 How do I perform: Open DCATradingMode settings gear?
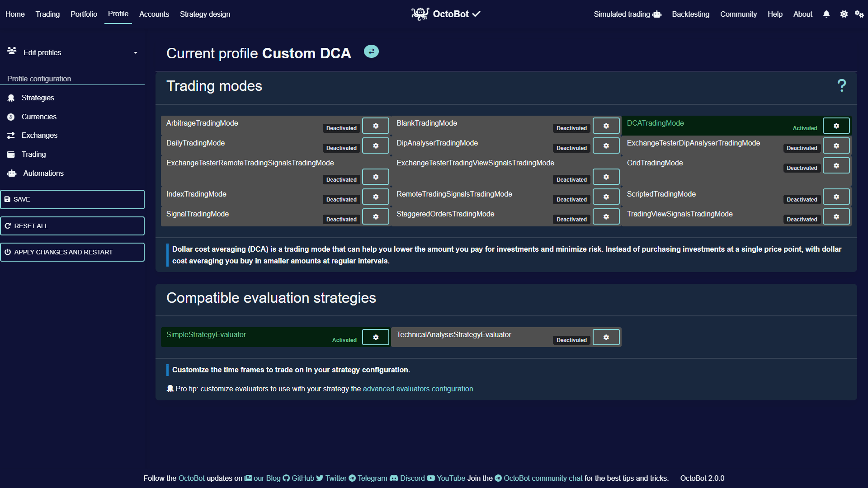point(836,126)
